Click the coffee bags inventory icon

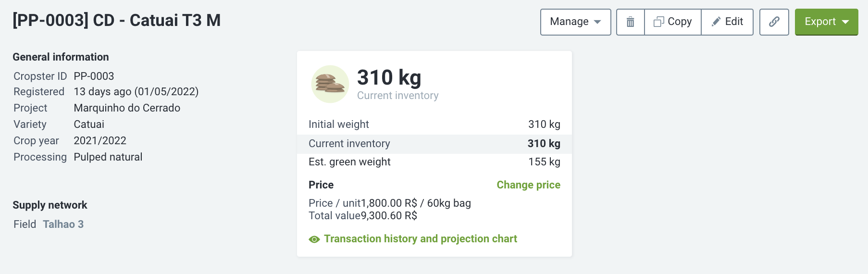point(330,84)
